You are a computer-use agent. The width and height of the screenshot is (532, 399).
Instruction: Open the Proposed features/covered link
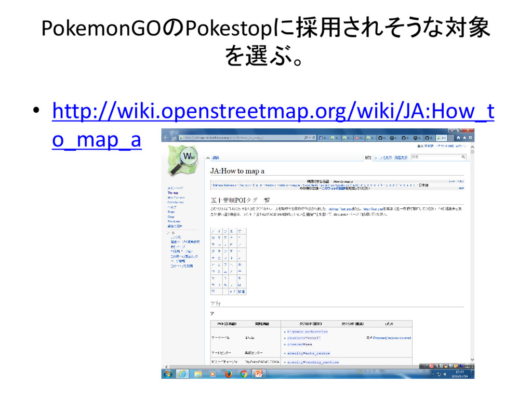tap(392, 338)
